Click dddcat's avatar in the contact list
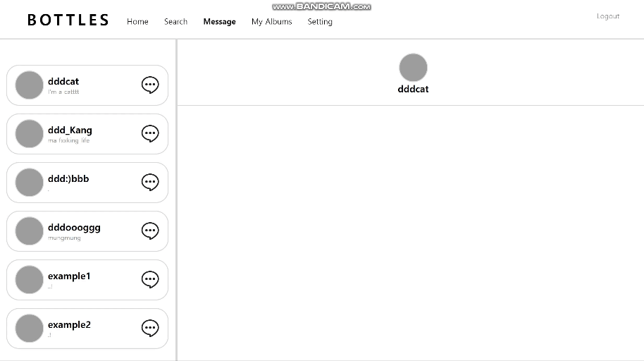This screenshot has width=644, height=361. [29, 85]
